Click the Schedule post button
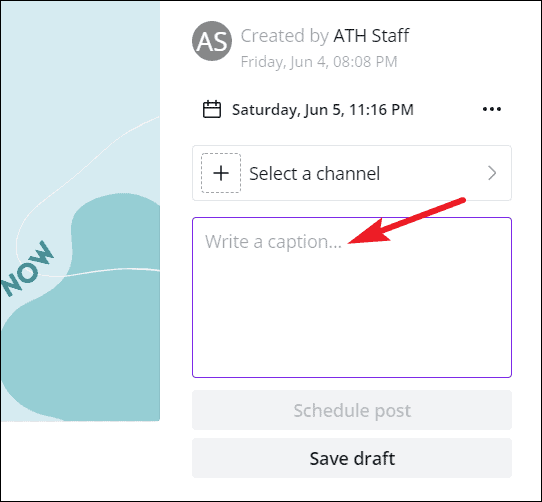542x502 pixels. [352, 410]
